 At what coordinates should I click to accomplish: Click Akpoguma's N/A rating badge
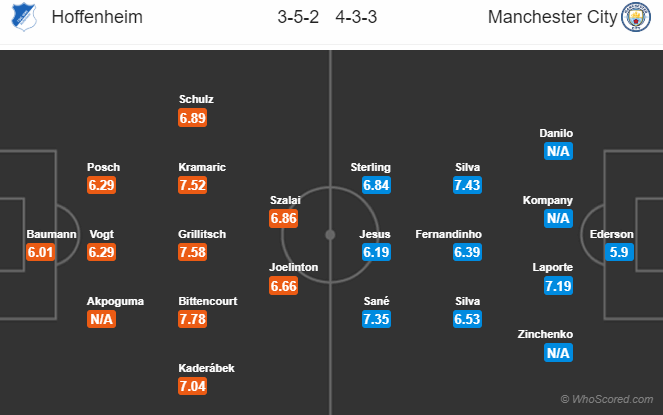(102, 318)
